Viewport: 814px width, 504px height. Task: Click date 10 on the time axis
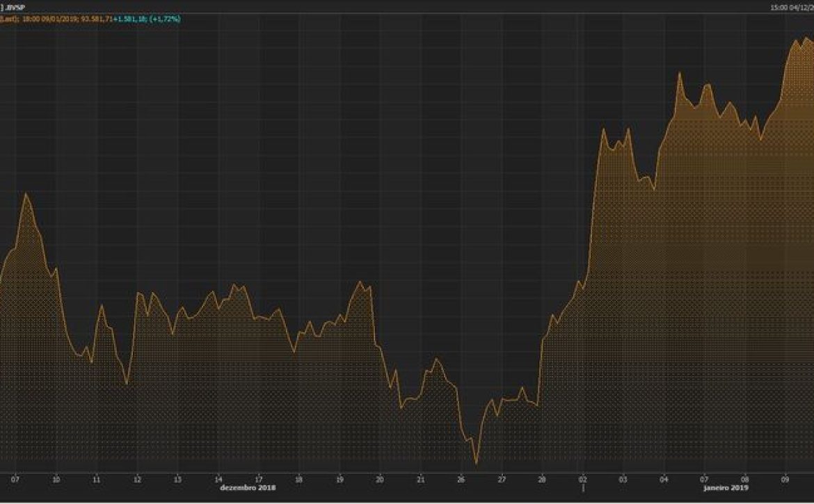(x=56, y=479)
